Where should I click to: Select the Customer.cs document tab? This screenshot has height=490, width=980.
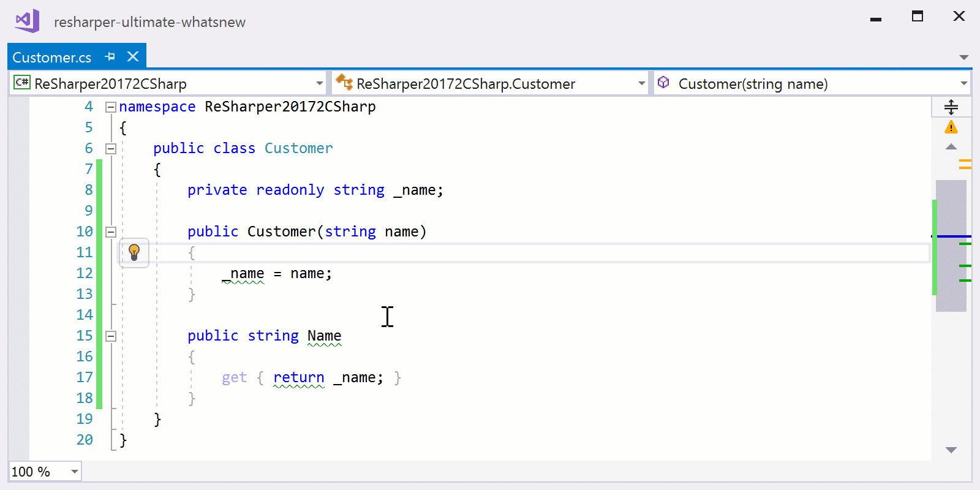coord(52,58)
